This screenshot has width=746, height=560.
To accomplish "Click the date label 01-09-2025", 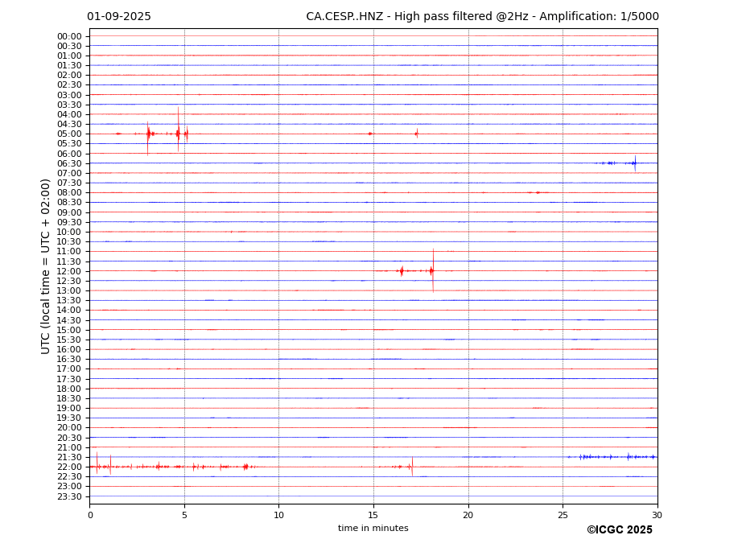I will coord(119,16).
